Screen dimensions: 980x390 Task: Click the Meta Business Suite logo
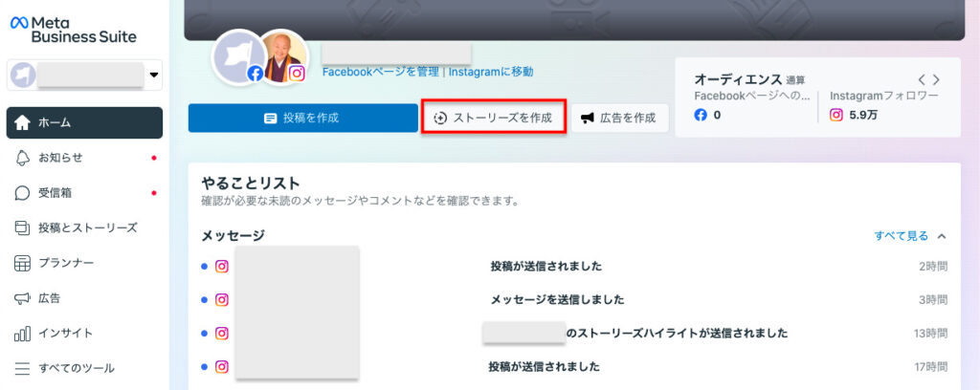point(73,30)
